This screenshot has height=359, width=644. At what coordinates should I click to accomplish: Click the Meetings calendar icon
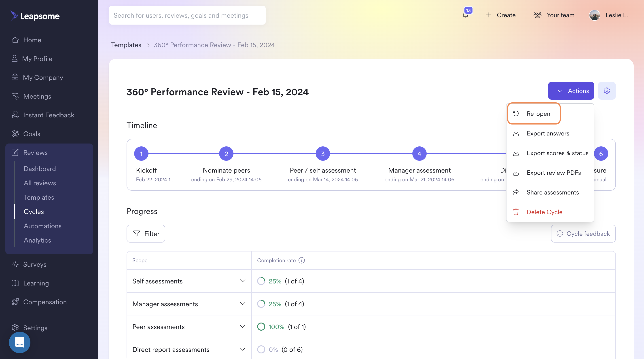tap(15, 96)
